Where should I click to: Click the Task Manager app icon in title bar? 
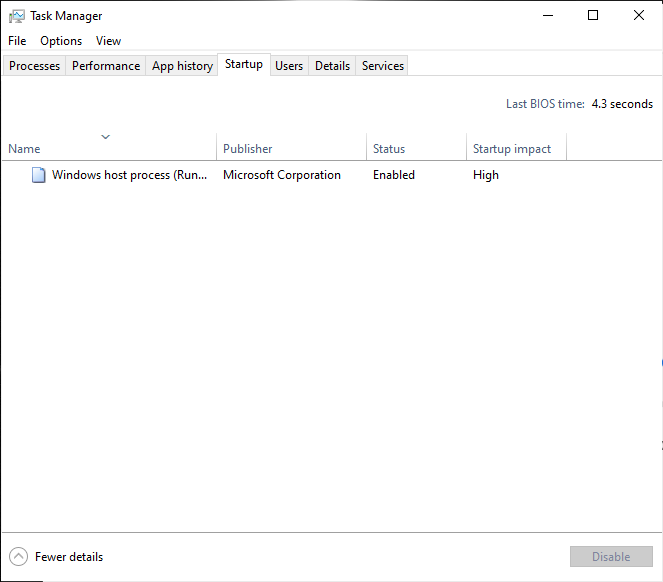[x=17, y=16]
